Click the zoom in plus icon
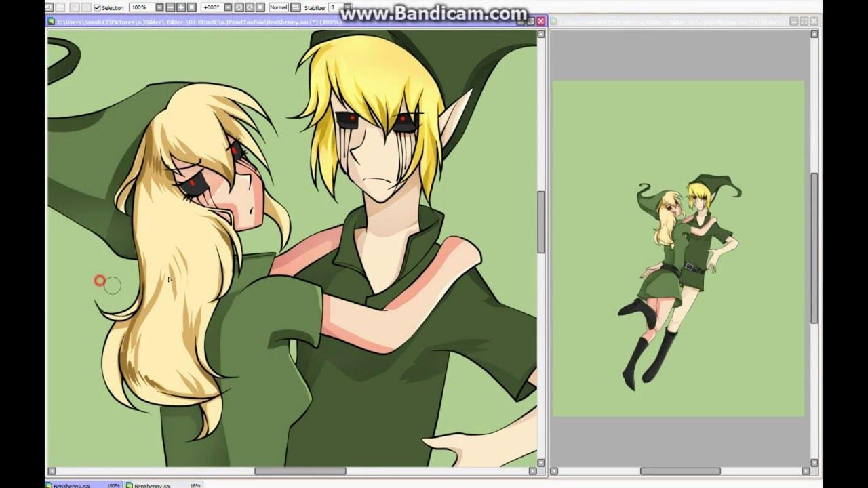868x488 pixels. click(x=181, y=7)
